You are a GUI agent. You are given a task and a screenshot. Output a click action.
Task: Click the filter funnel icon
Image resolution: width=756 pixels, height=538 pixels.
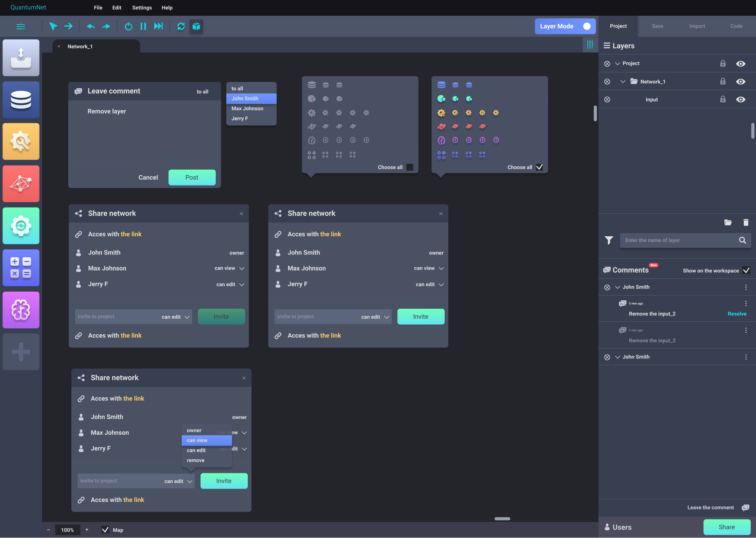609,240
